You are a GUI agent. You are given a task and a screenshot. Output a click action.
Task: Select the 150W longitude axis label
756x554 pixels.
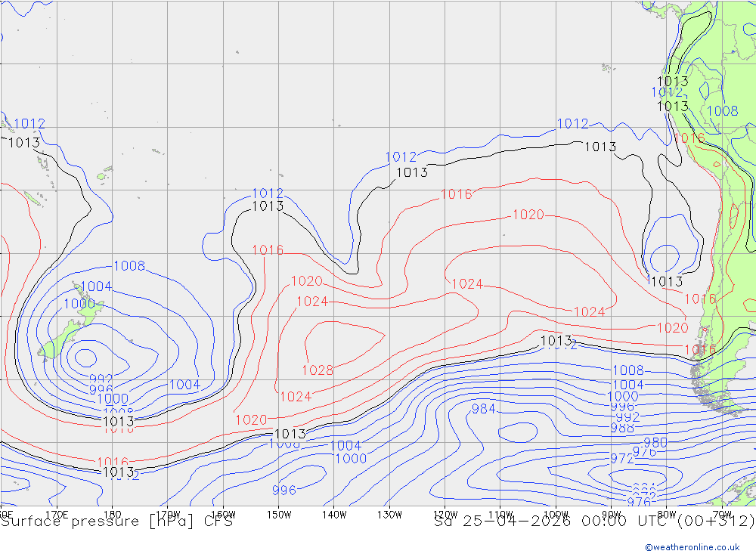click(x=279, y=515)
